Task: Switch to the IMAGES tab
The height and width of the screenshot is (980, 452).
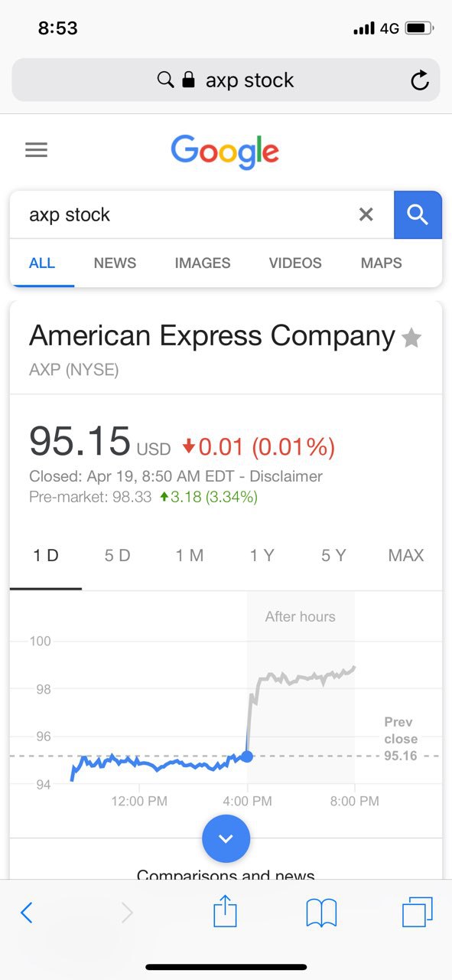Action: click(x=203, y=263)
